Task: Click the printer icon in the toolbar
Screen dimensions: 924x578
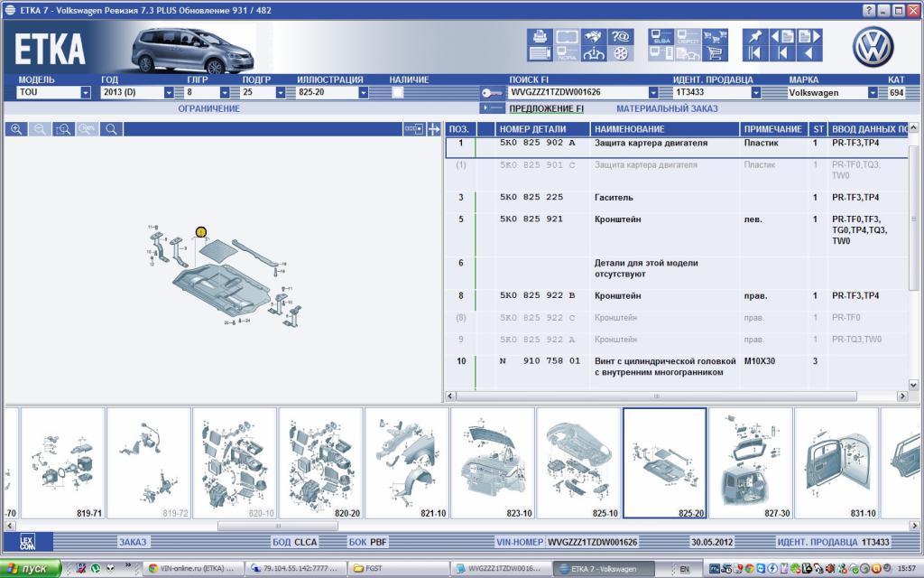Action: pos(540,36)
